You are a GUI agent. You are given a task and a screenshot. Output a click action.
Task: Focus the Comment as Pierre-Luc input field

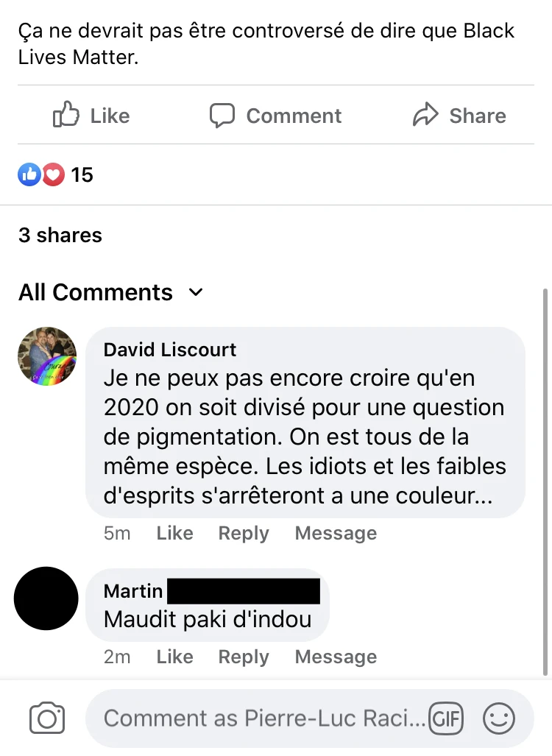click(x=265, y=718)
